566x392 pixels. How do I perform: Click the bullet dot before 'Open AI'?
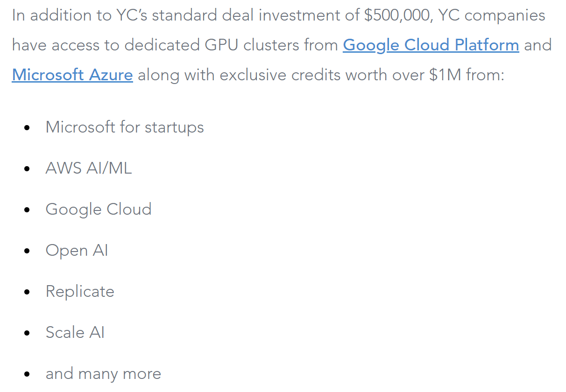pos(27,251)
